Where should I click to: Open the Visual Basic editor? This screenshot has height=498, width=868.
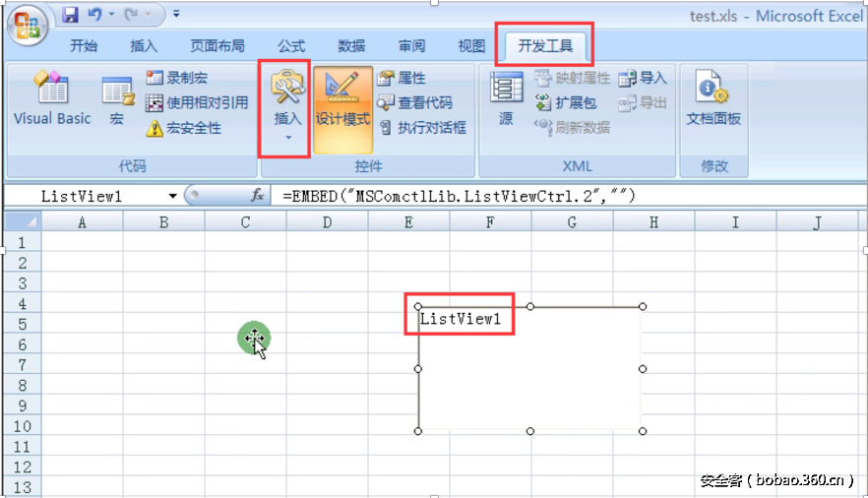52,98
